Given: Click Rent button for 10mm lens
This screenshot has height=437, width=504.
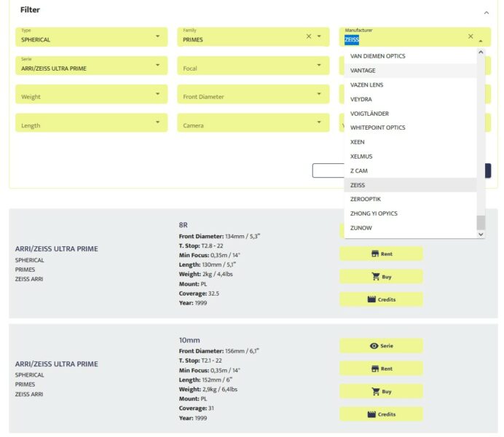Looking at the screenshot, I should point(381,369).
